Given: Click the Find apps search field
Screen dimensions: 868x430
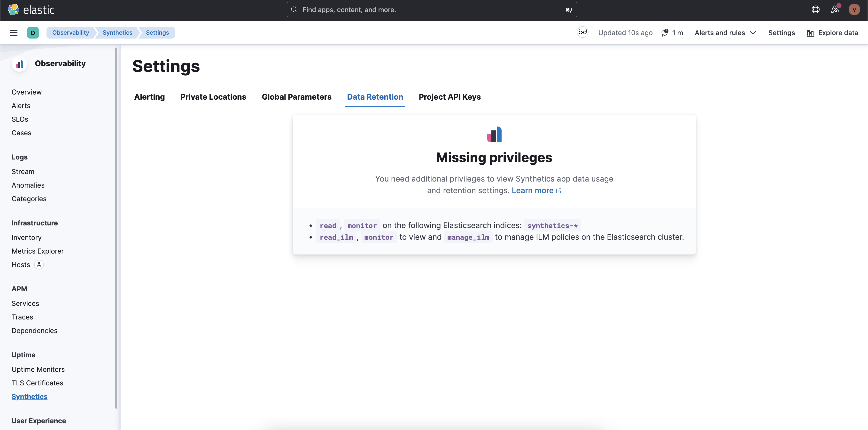Looking at the screenshot, I should (431, 9).
